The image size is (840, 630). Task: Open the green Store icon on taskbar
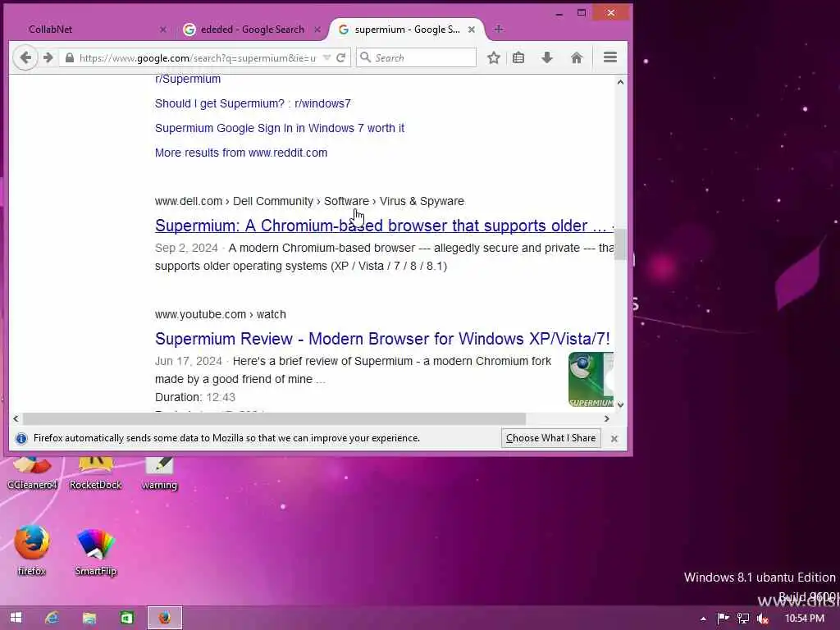point(127,618)
